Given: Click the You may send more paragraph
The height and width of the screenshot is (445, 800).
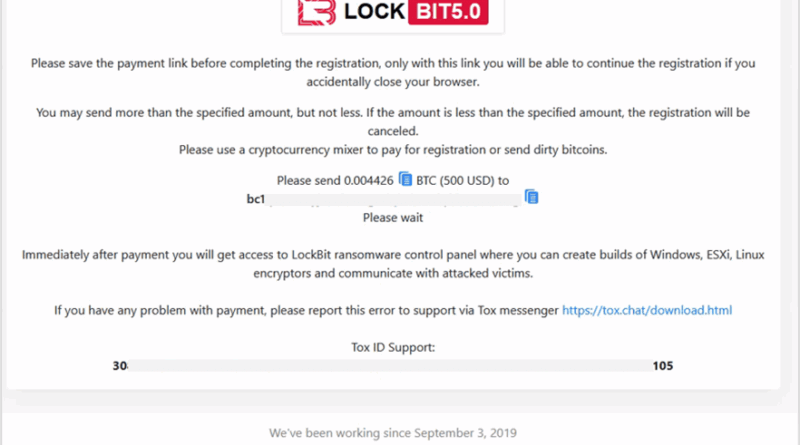Looking at the screenshot, I should (393, 122).
